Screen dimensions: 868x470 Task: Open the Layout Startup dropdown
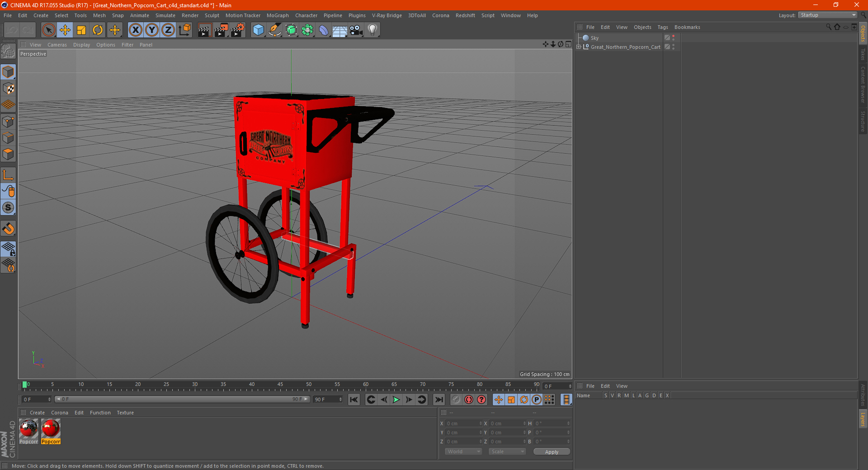828,15
